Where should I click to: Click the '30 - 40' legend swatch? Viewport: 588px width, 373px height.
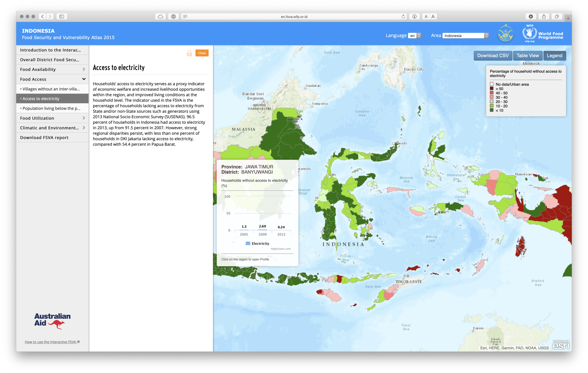tap(492, 97)
